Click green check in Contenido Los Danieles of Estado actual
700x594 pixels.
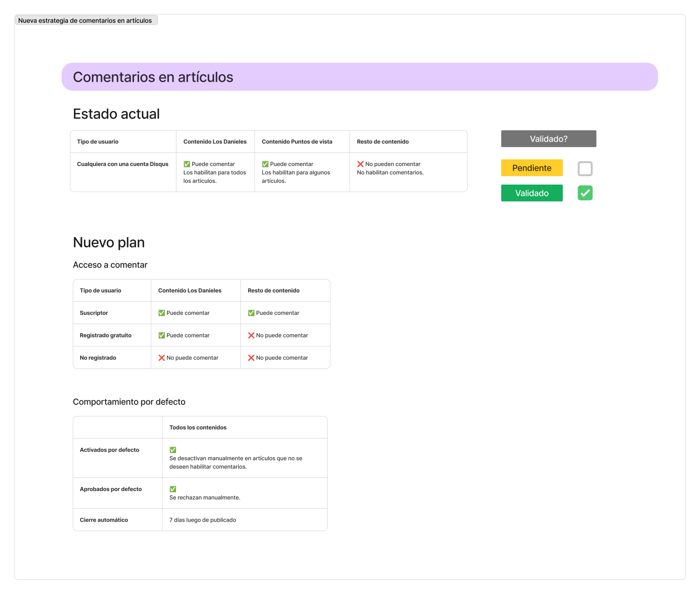[187, 164]
